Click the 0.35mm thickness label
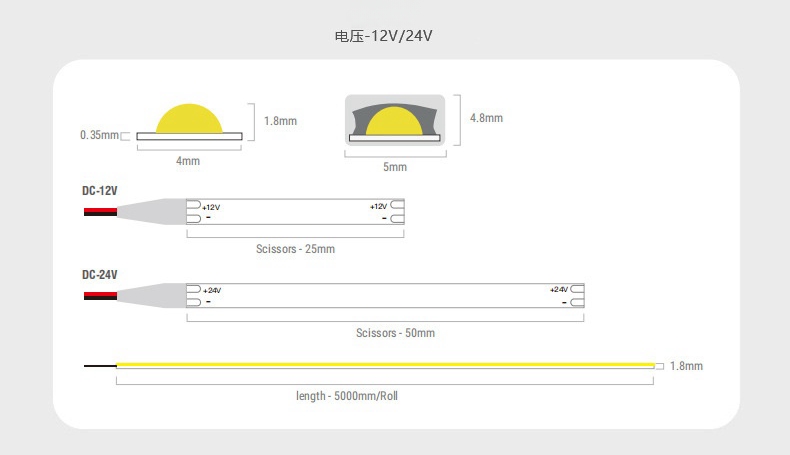The image size is (790, 455). click(99, 135)
